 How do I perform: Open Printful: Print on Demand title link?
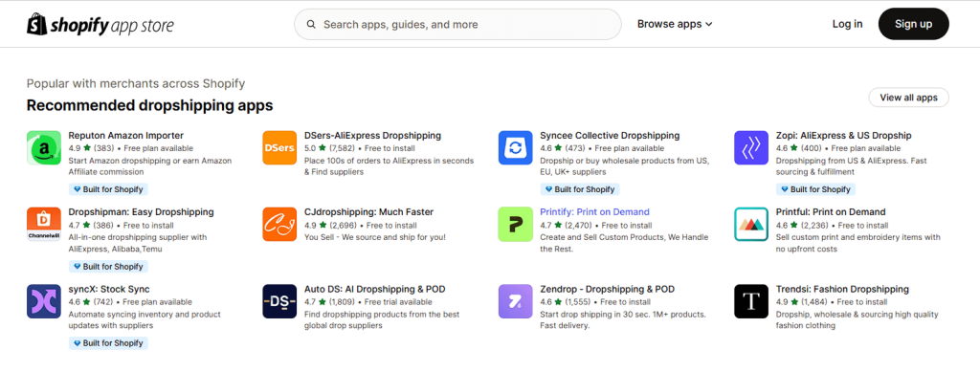830,212
